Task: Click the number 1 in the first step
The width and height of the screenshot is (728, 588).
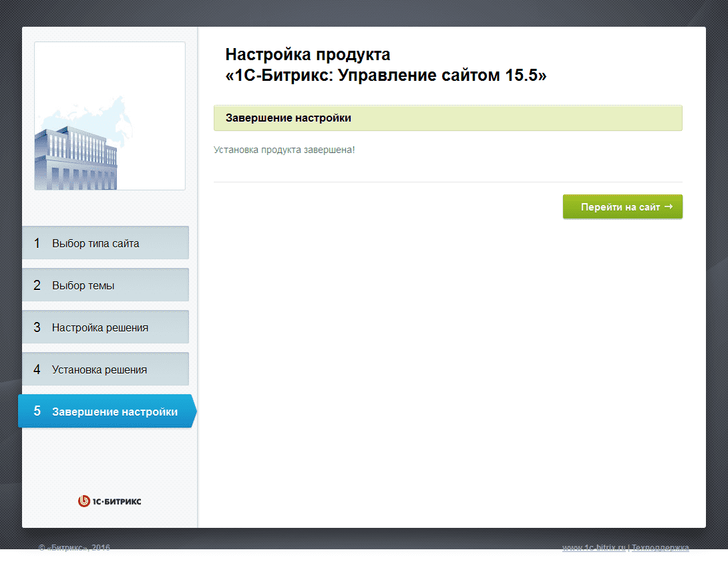Action: pos(37,243)
